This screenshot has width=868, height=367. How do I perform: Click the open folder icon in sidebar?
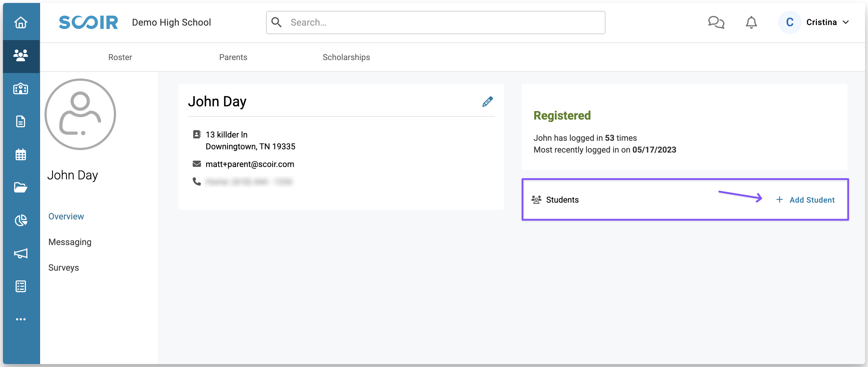21,187
